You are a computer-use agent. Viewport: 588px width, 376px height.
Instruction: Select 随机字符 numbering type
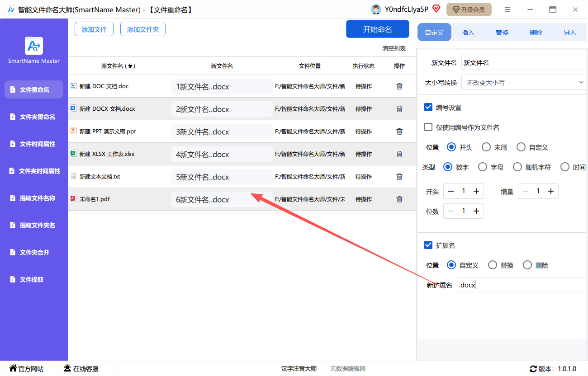[x=517, y=167]
